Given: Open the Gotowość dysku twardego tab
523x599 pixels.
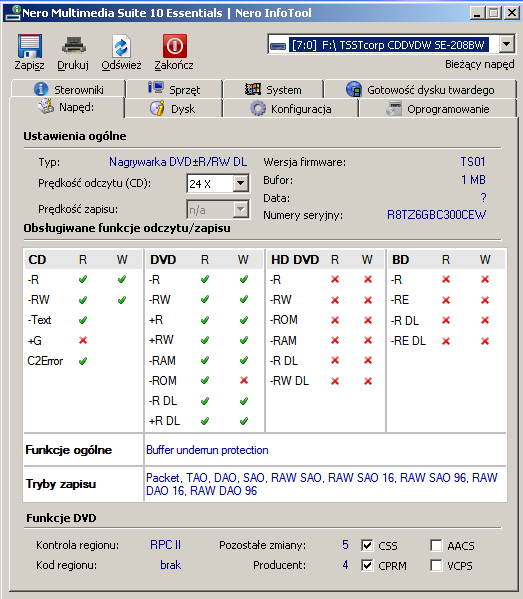Looking at the screenshot, I should click(x=420, y=89).
